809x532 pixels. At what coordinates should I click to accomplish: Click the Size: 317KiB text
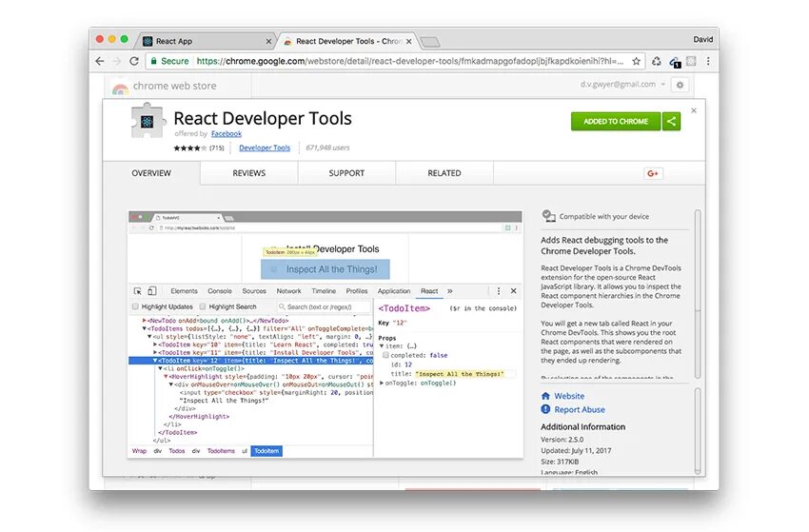(560, 462)
